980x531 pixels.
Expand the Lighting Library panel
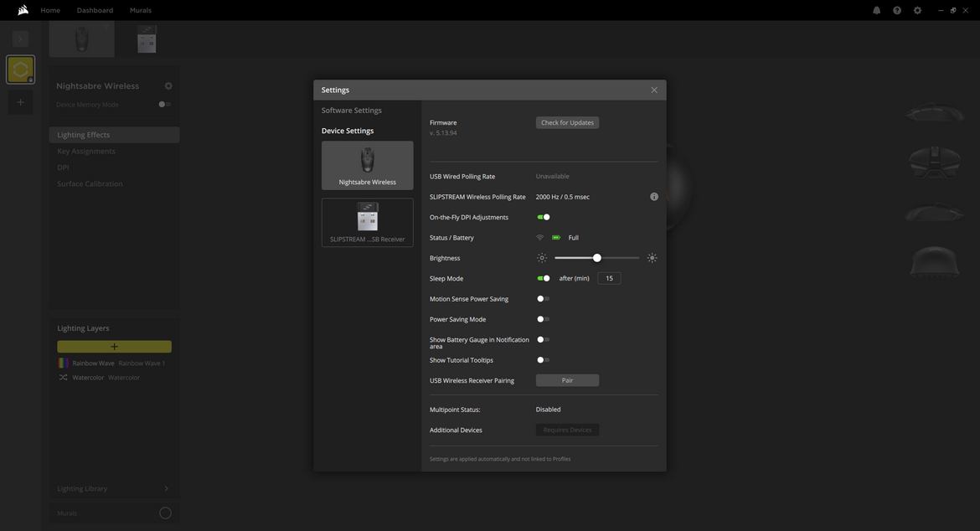[166, 488]
